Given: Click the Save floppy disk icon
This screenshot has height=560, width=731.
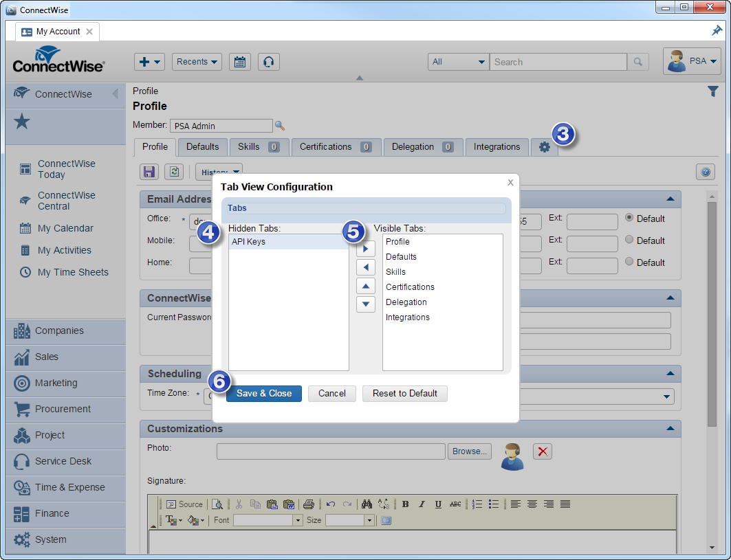Looking at the screenshot, I should click(x=149, y=172).
